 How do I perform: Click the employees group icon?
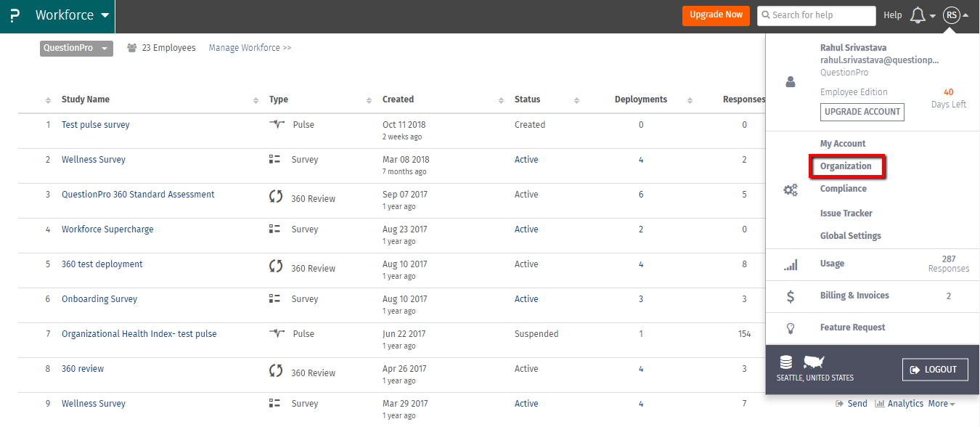(x=132, y=48)
